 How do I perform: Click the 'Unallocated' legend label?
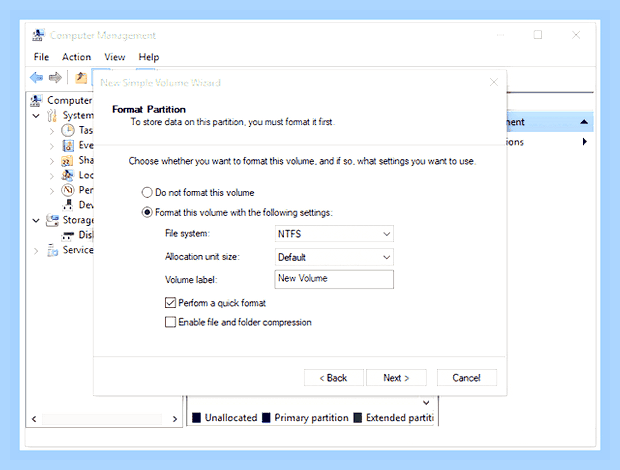[231, 418]
